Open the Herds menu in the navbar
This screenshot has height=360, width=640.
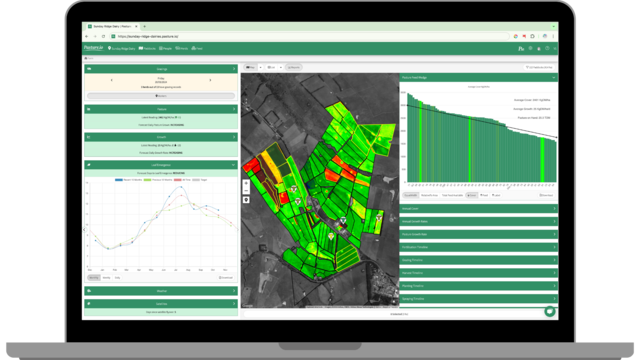(x=182, y=49)
